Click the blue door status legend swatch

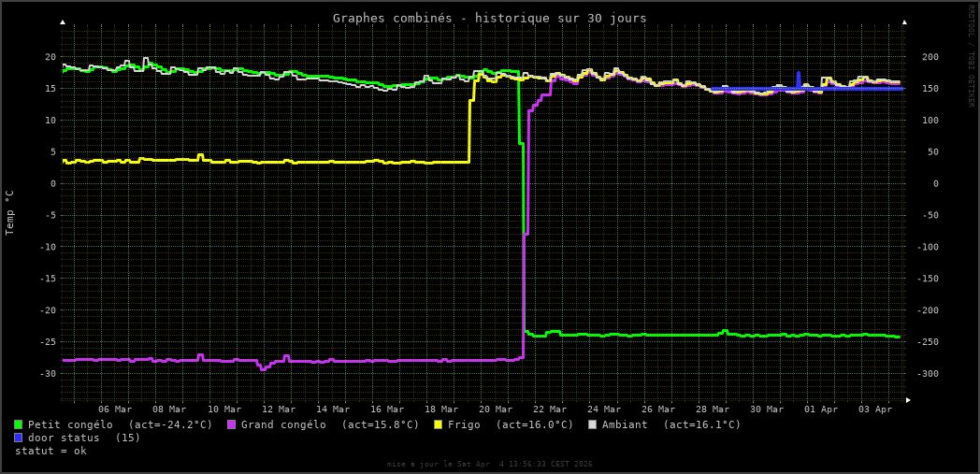pyautogui.click(x=18, y=438)
